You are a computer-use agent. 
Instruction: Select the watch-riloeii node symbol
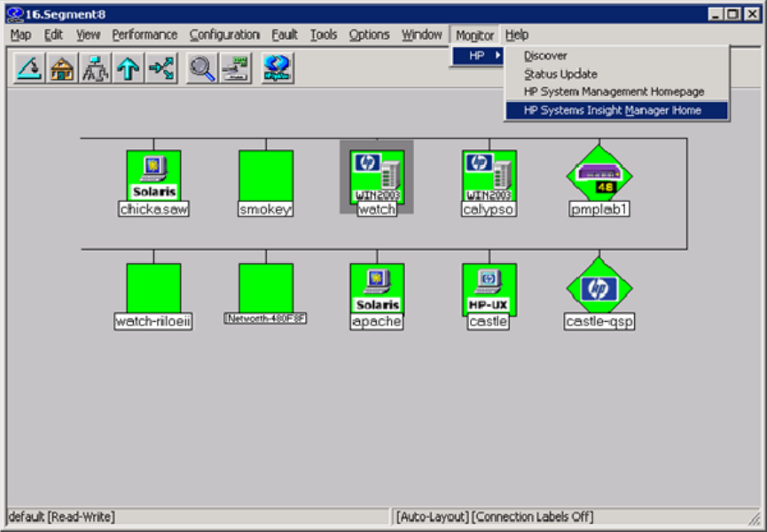tap(153, 289)
